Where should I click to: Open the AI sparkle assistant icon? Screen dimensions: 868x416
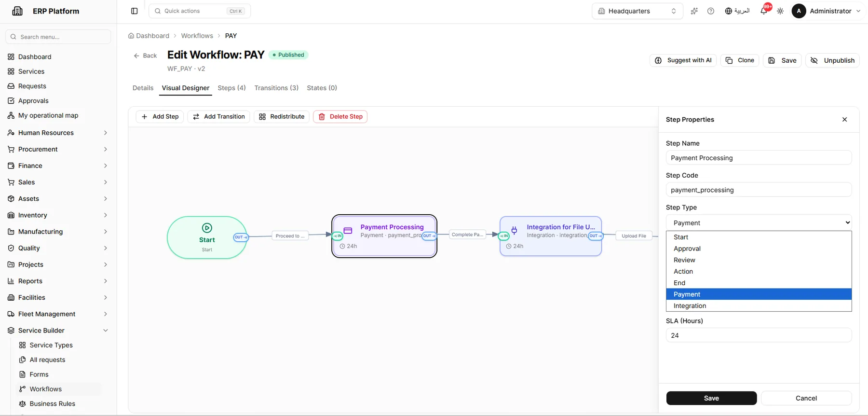[x=694, y=11]
